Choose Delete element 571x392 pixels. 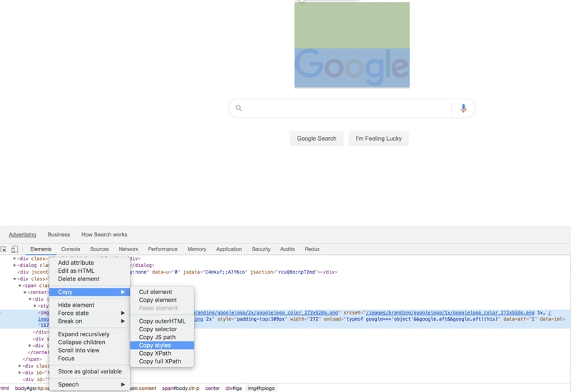point(90,278)
